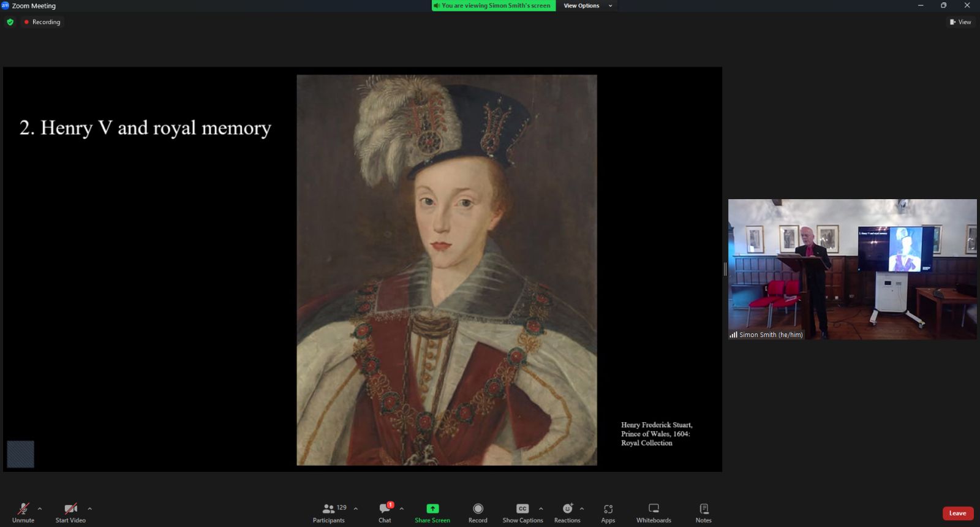This screenshot has height=527, width=980.
Task: Expand the caret next to Participants
Action: pos(356,509)
